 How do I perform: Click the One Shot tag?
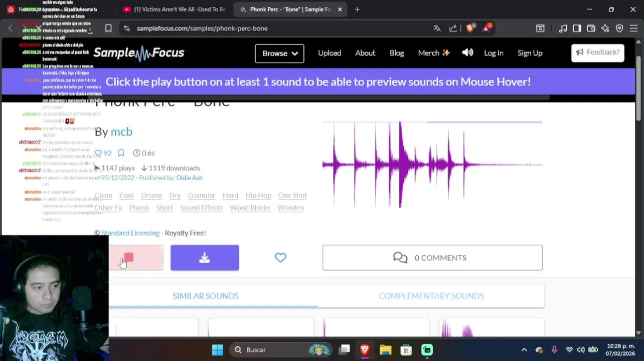point(292,196)
